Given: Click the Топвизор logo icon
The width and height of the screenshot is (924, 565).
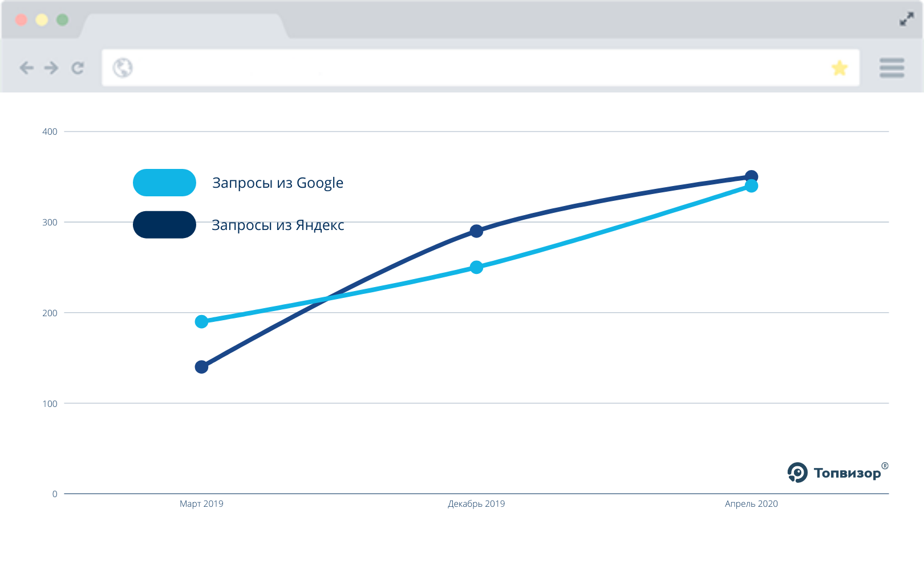Looking at the screenshot, I should (x=797, y=473).
